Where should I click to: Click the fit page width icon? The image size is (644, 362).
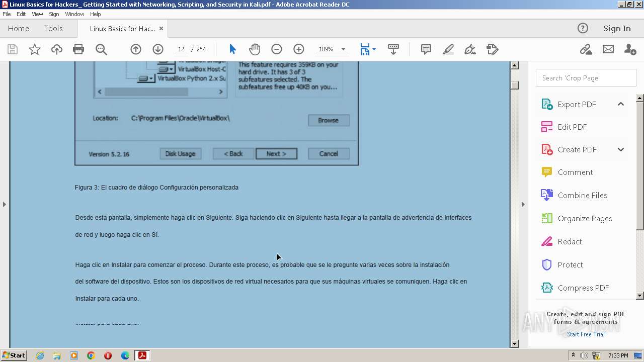(x=365, y=49)
